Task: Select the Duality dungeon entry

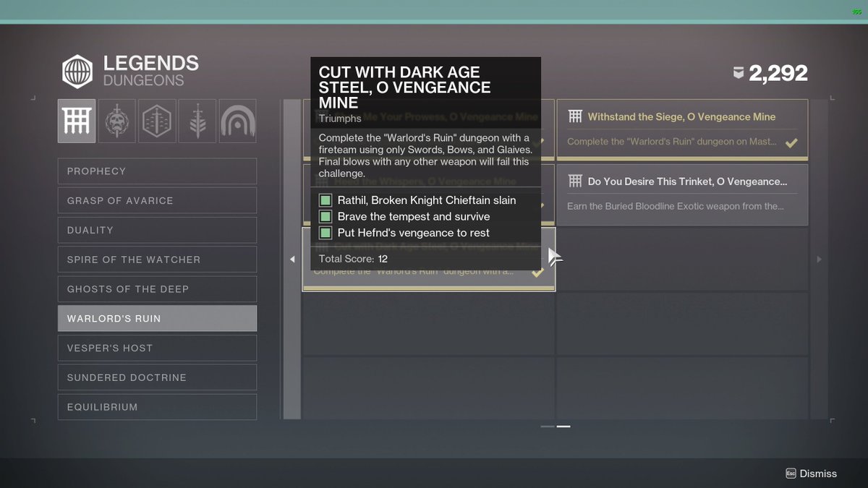Action: (157, 230)
